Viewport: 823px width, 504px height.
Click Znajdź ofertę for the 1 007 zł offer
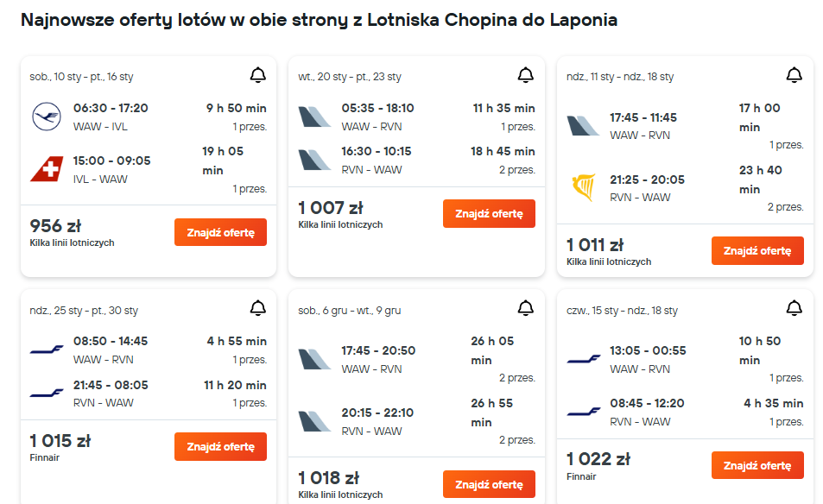489,214
